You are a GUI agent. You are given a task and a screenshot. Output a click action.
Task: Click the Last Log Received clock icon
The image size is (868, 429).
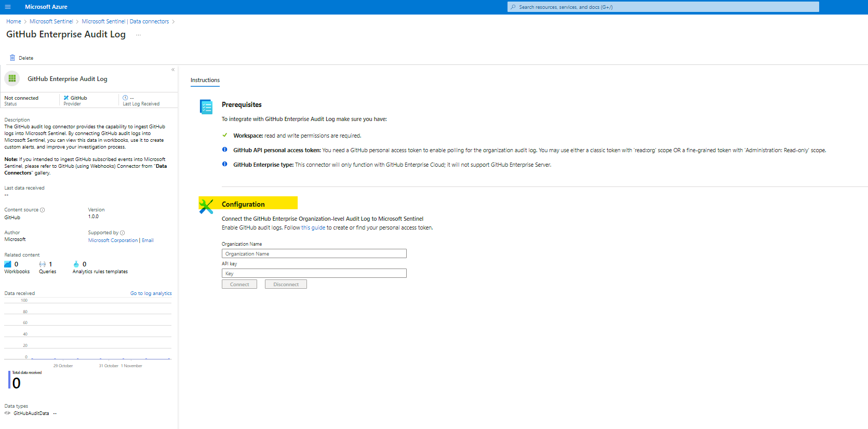click(x=125, y=98)
